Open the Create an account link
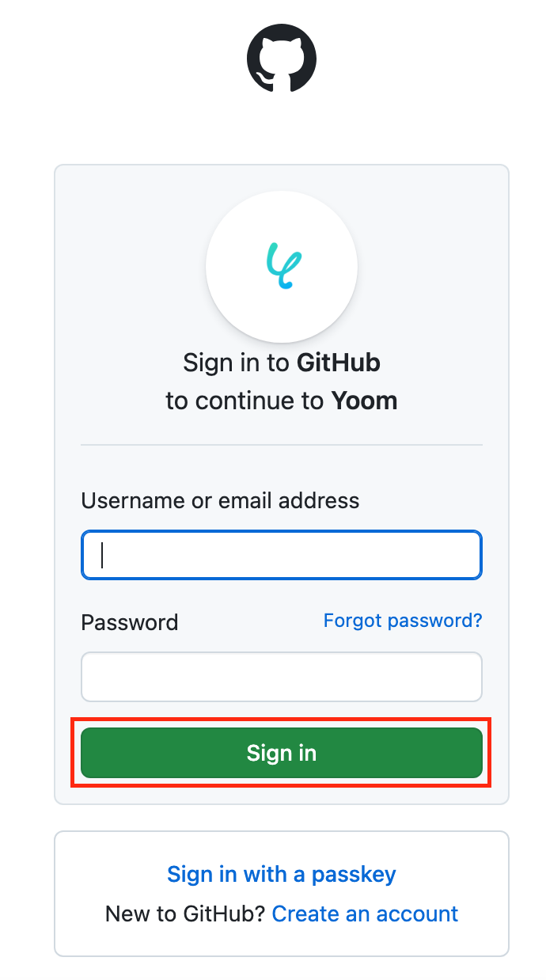546x980 pixels. (365, 914)
